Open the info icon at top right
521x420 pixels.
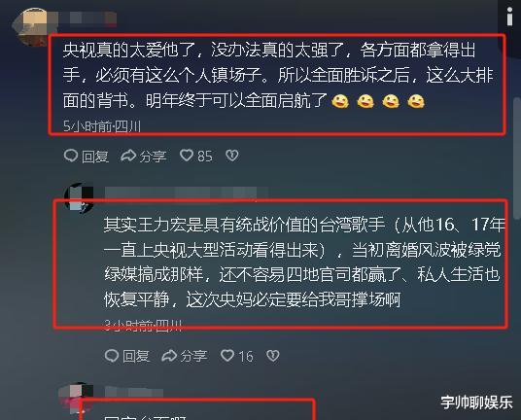pos(509,17)
